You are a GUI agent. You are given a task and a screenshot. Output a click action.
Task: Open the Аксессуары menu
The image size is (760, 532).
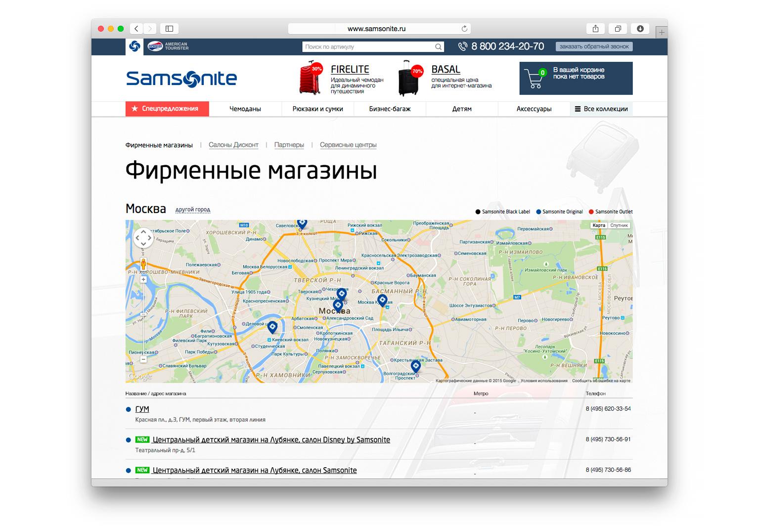(534, 109)
